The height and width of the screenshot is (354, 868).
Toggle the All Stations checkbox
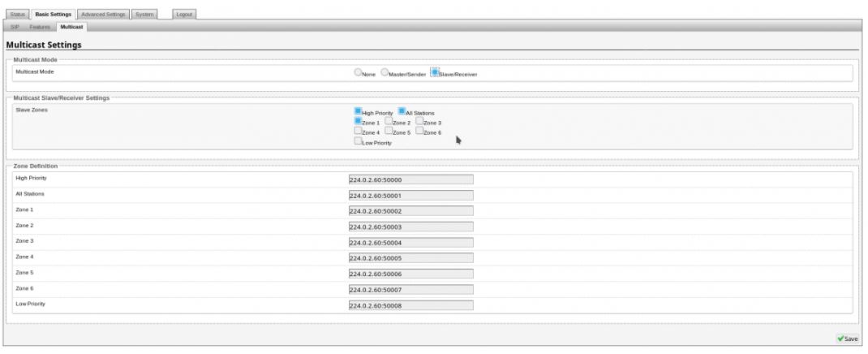tap(401, 112)
